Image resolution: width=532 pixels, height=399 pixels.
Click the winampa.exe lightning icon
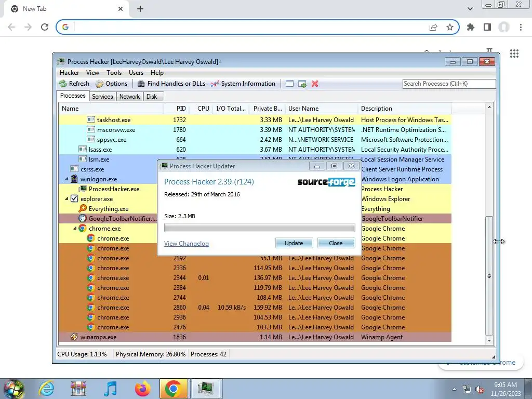(x=74, y=337)
